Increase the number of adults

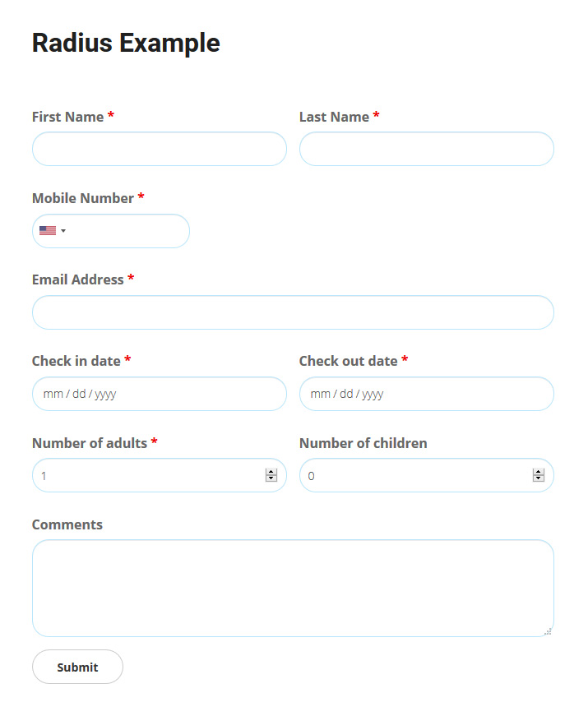(271, 472)
